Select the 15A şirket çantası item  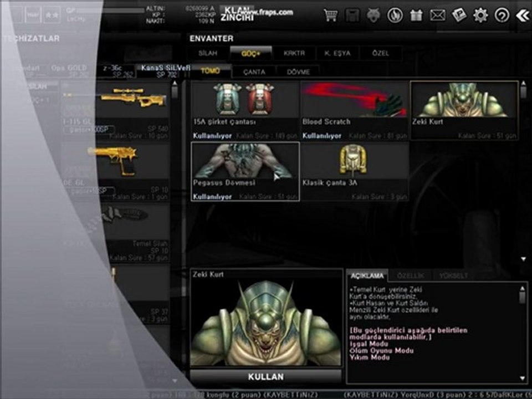245,111
